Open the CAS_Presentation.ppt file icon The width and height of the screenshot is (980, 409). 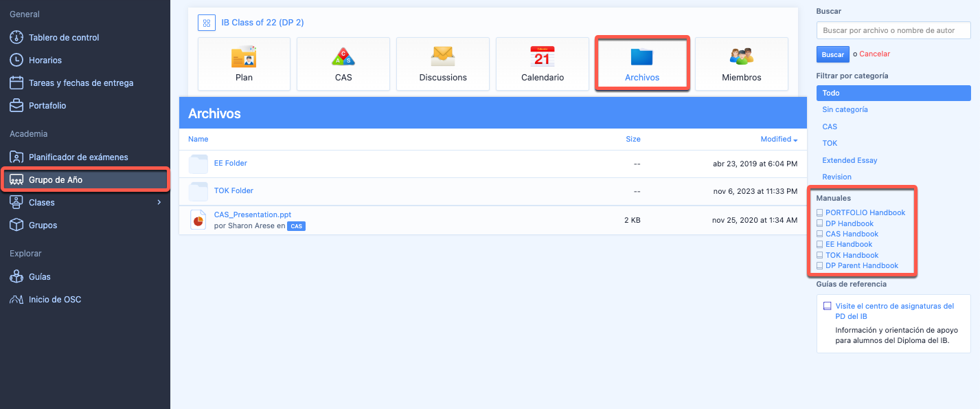pyautogui.click(x=198, y=220)
